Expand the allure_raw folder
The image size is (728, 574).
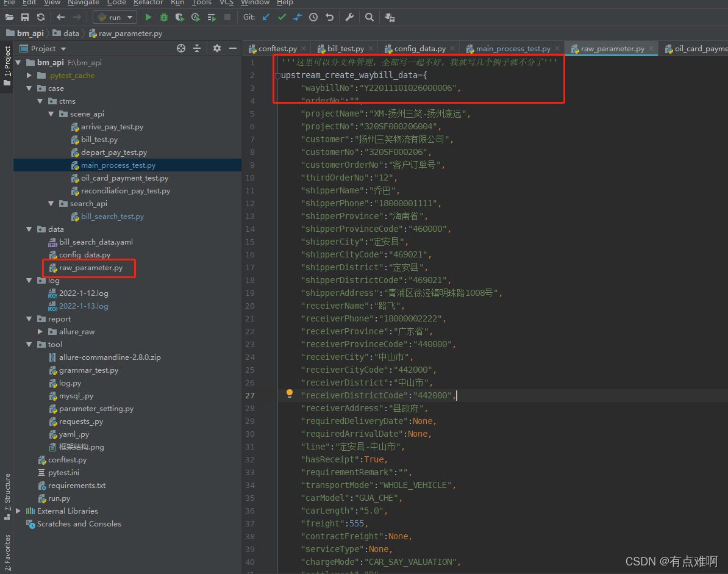40,332
